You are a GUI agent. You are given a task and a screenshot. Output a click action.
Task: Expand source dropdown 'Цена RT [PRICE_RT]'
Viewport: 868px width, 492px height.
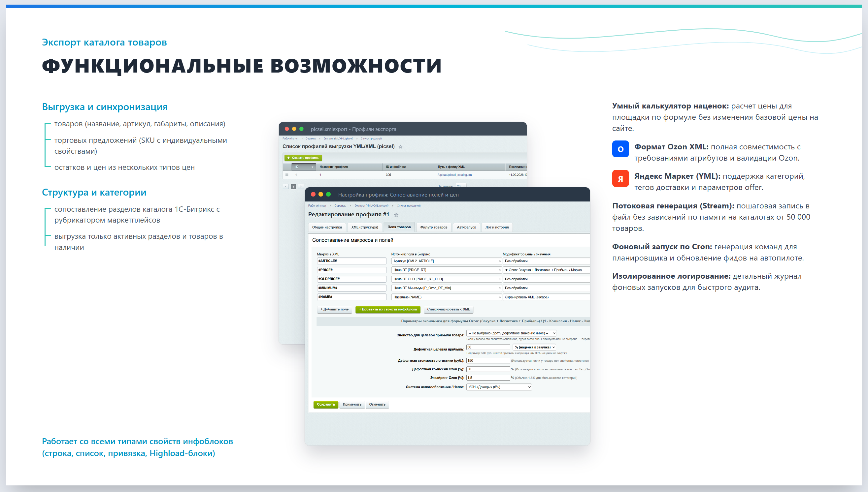(446, 270)
